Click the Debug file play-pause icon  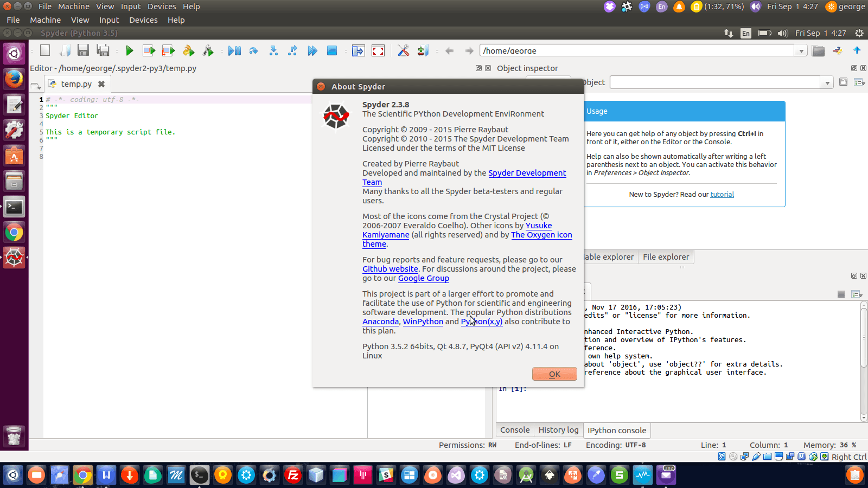coord(234,51)
